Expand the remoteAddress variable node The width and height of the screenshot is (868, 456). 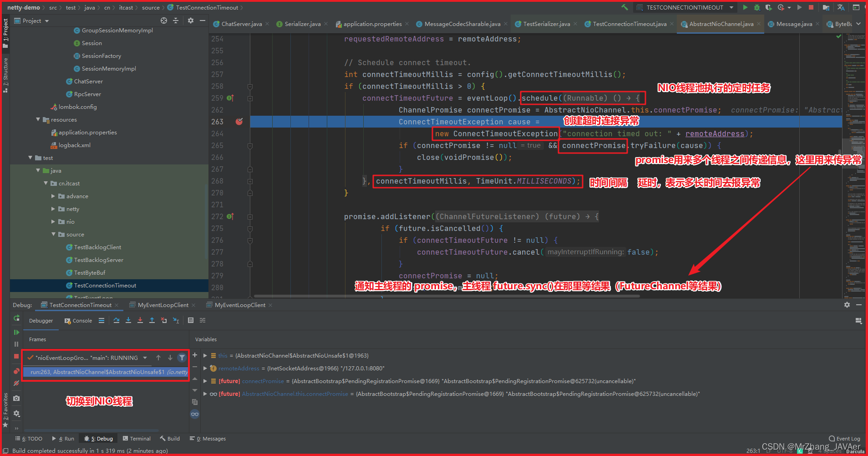(x=205, y=368)
